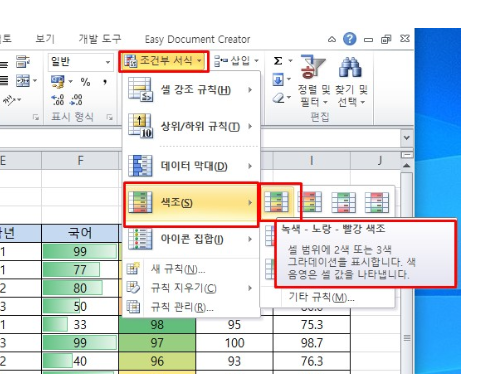Click vertical scrollbar up arrow
Image resolution: width=485 pixels, height=374 pixels.
point(406,166)
